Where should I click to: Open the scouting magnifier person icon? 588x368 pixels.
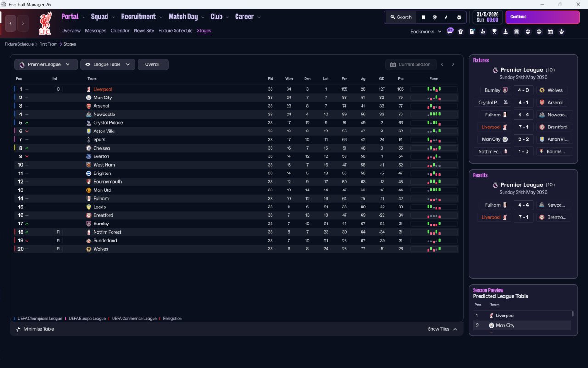483,32
